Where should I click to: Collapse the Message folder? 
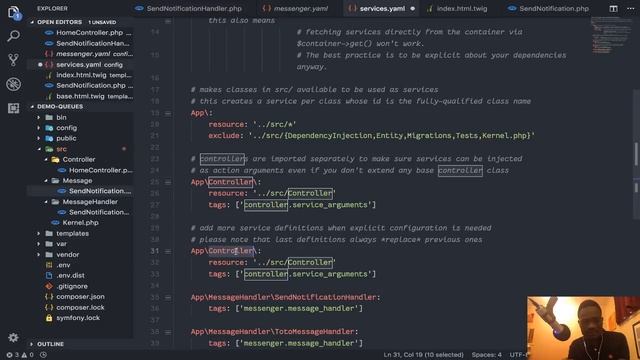(46, 181)
